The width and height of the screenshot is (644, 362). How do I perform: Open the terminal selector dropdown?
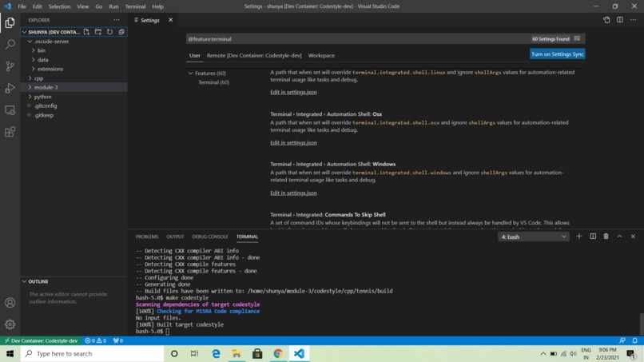(533, 237)
